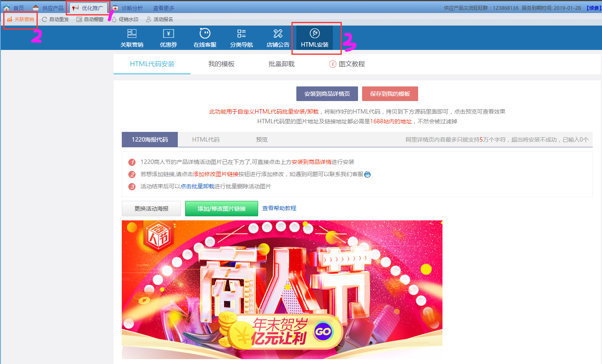Click the megaphone icon on 优化推广 tab

[76, 8]
